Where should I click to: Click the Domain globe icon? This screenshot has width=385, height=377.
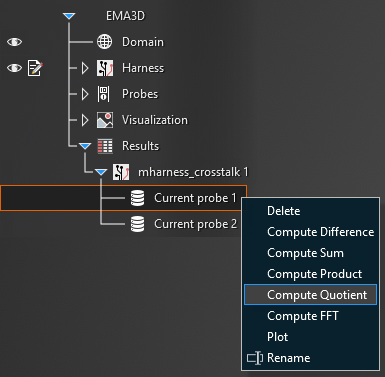[104, 42]
